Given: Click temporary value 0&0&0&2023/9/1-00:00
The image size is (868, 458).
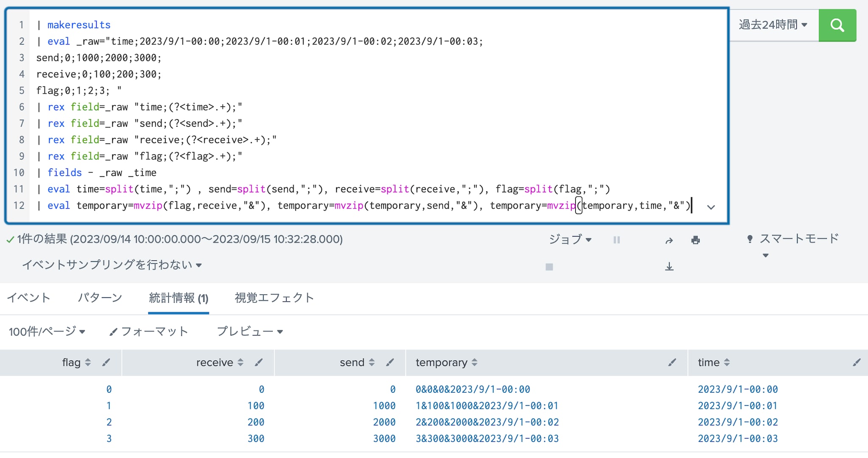Looking at the screenshot, I should [473, 389].
